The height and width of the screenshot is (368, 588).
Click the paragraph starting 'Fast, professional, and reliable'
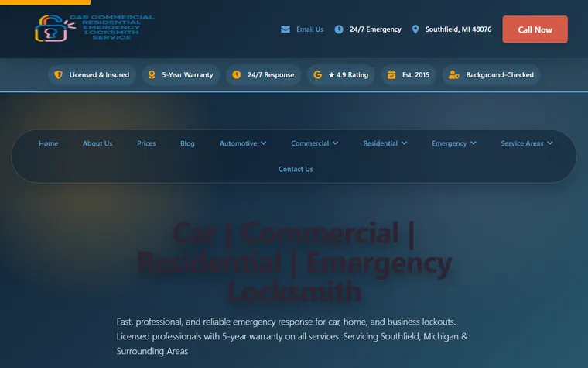(292, 336)
